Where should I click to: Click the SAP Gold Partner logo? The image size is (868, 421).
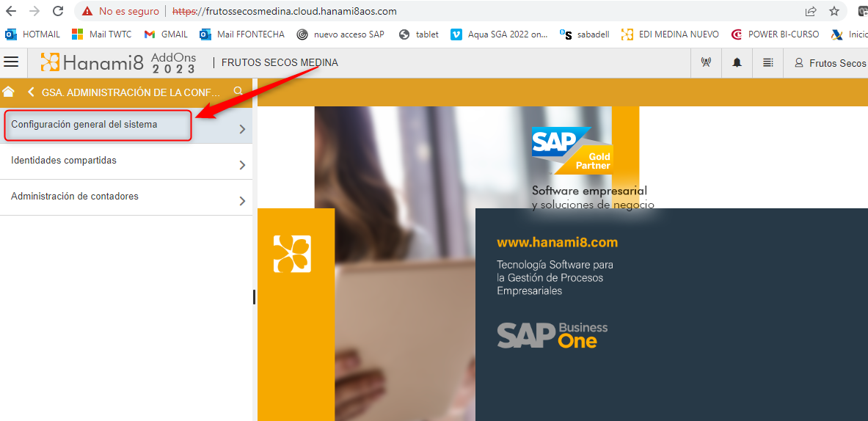pyautogui.click(x=572, y=150)
